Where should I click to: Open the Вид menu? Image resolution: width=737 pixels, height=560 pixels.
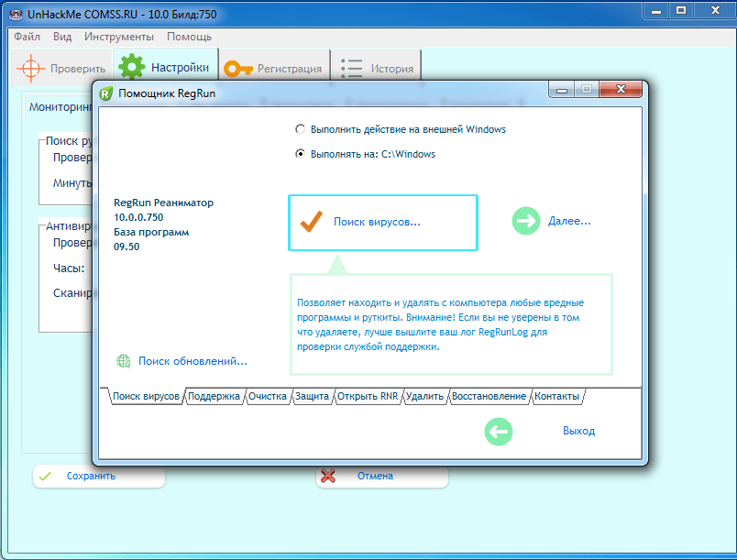tap(62, 37)
